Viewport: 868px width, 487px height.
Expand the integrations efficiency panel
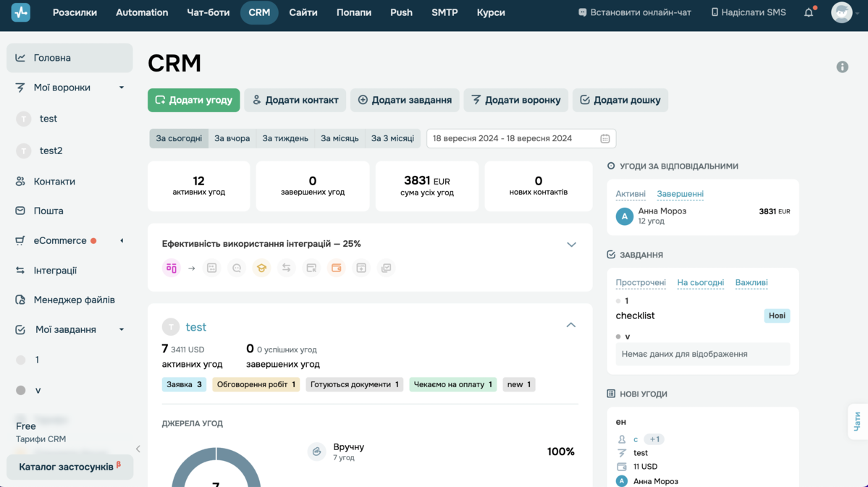[571, 245]
